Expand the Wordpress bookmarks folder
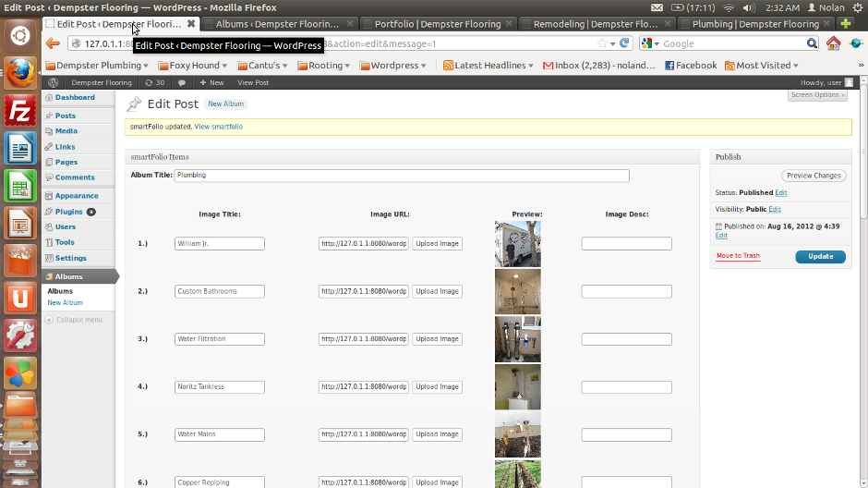 point(393,66)
